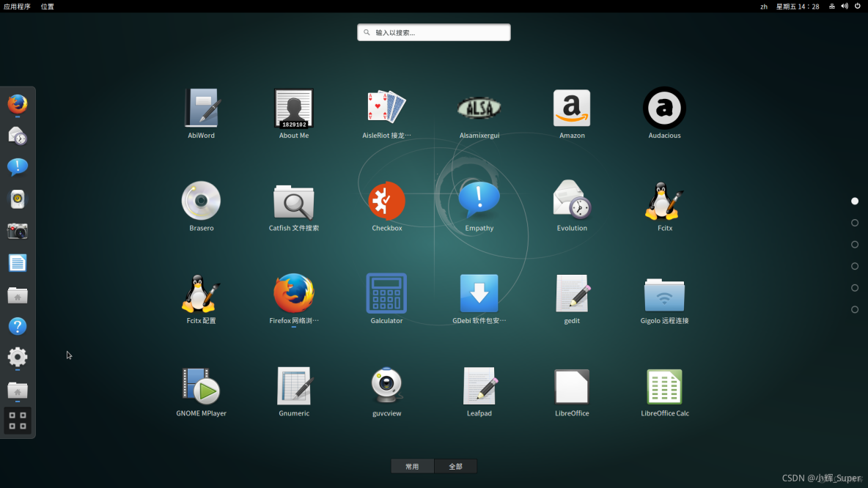The width and height of the screenshot is (868, 488).
Task: Go to the sixth app page dot
Action: coord(855,309)
